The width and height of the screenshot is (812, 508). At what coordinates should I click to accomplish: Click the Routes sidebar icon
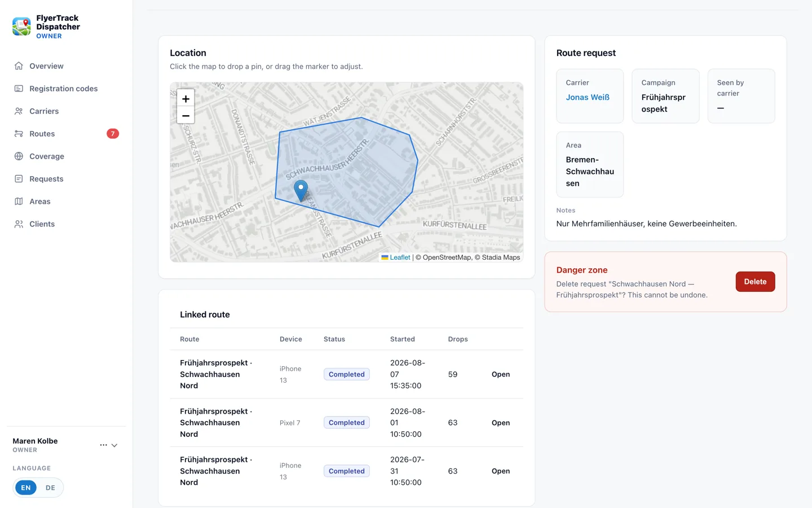click(19, 134)
